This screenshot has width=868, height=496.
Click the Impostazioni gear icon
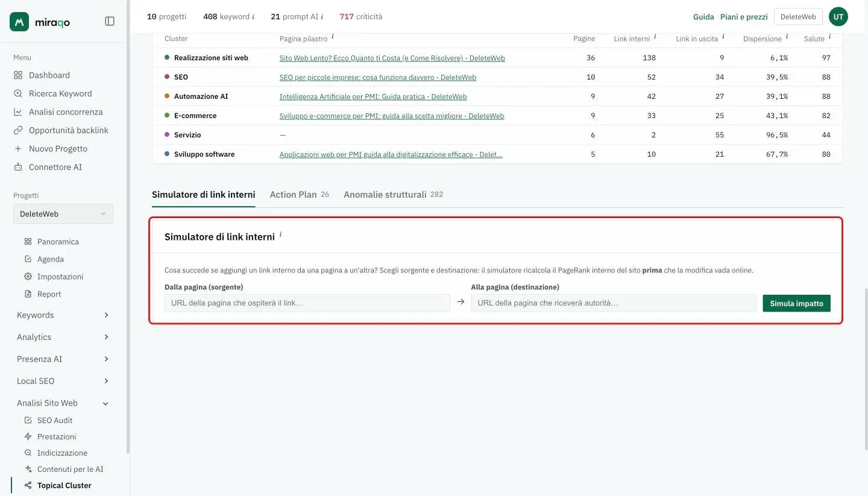pos(28,277)
